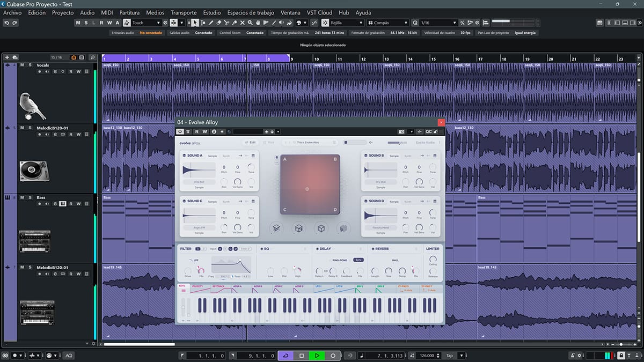This screenshot has height=362, width=644.
Task: Select the Draw pencil tool
Action: (211, 23)
